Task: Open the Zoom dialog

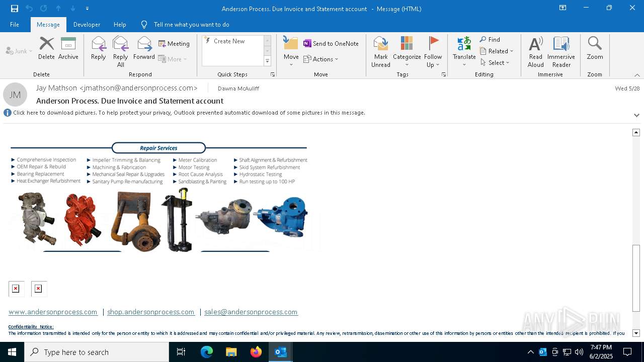Action: coord(595,48)
